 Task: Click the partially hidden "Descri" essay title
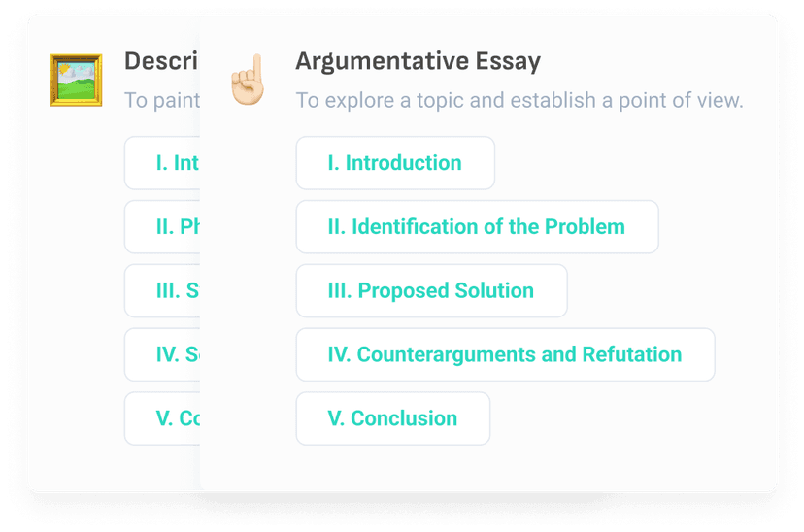coord(161,61)
